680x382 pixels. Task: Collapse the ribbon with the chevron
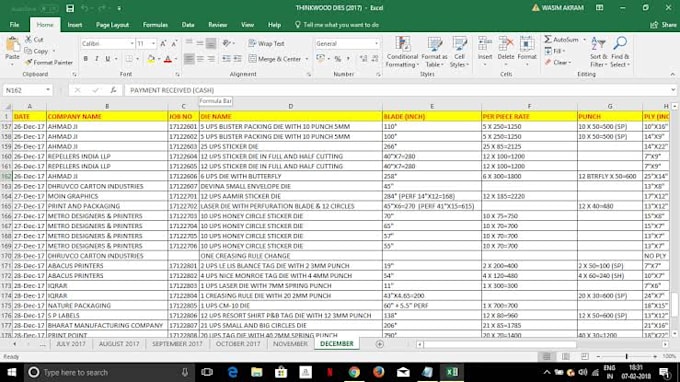673,75
